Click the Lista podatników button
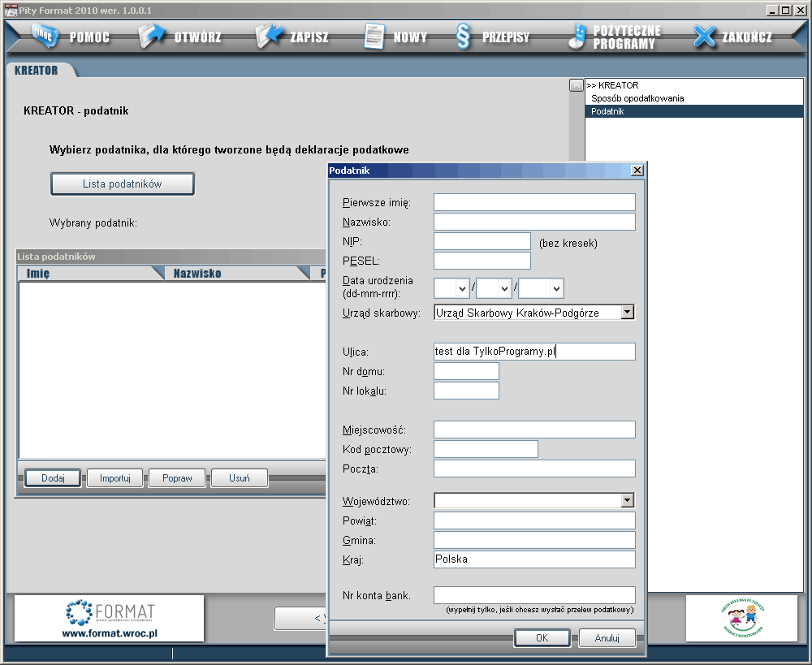This screenshot has width=812, height=665. pos(123,184)
